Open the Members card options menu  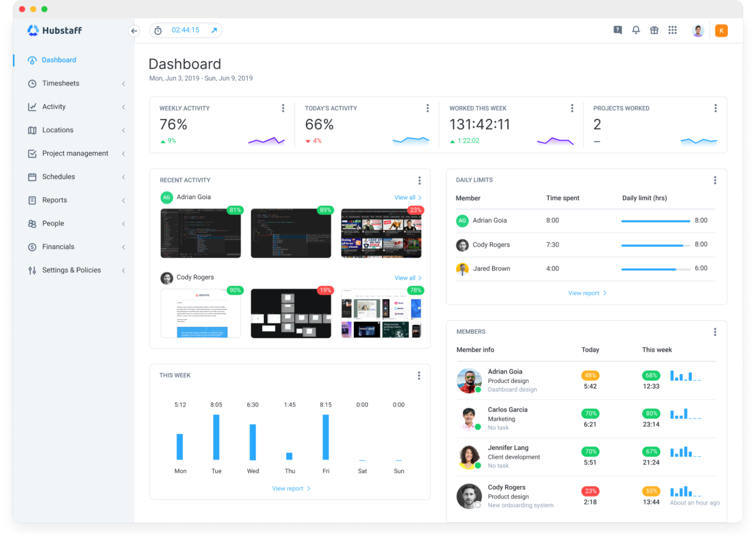(x=715, y=331)
